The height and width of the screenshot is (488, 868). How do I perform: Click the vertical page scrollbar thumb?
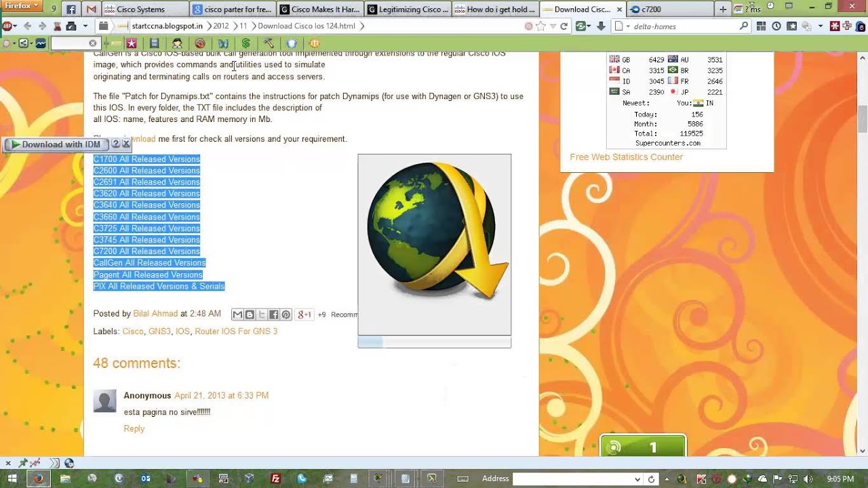click(x=863, y=119)
